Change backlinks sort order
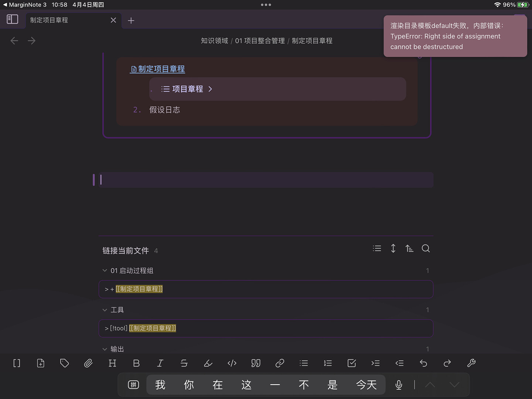Image resolution: width=532 pixels, height=399 pixels. click(409, 248)
